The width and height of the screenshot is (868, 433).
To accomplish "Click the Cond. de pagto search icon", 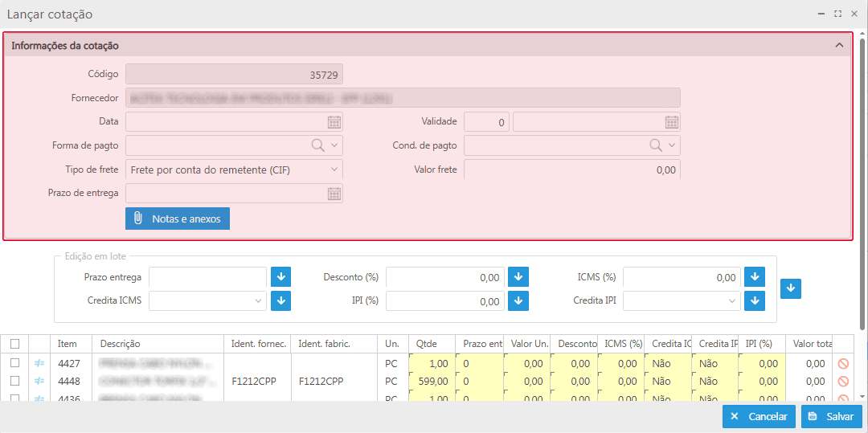I will [x=656, y=145].
